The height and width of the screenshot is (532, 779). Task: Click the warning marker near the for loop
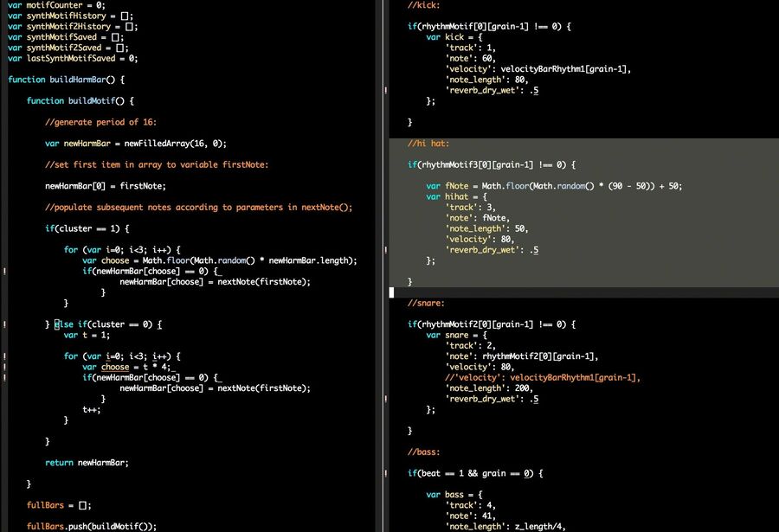point(3,355)
